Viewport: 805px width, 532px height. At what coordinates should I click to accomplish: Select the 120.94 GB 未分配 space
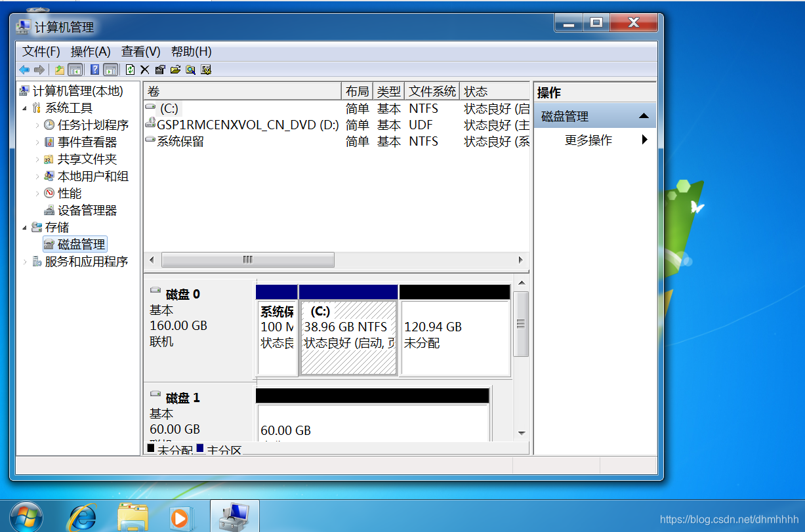[455, 330]
